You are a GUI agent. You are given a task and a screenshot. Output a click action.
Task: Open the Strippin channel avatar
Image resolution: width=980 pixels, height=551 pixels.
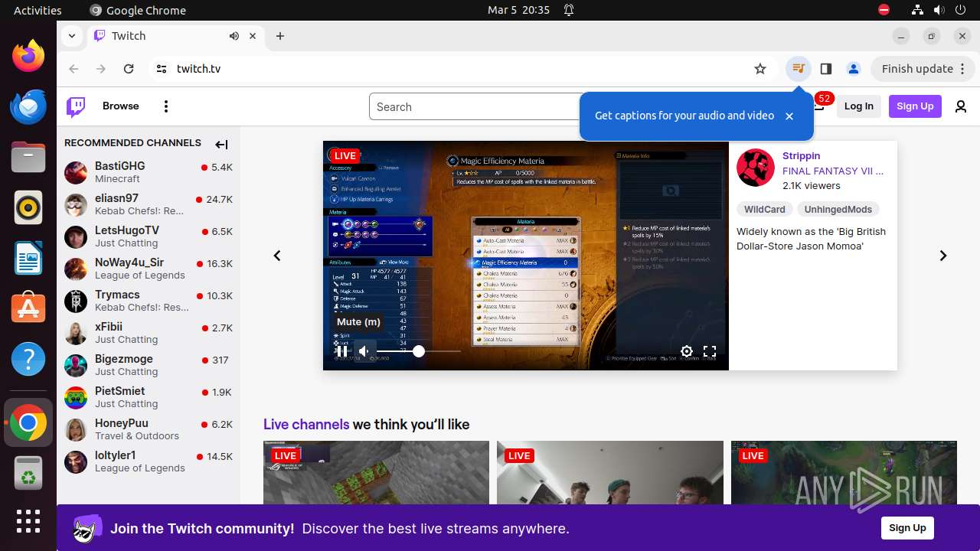756,168
